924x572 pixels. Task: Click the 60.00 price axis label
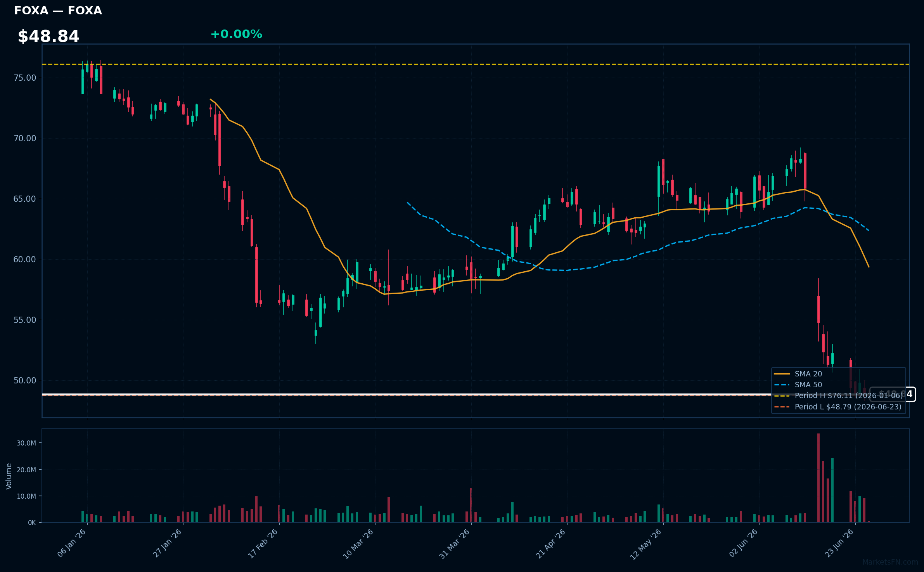point(25,260)
